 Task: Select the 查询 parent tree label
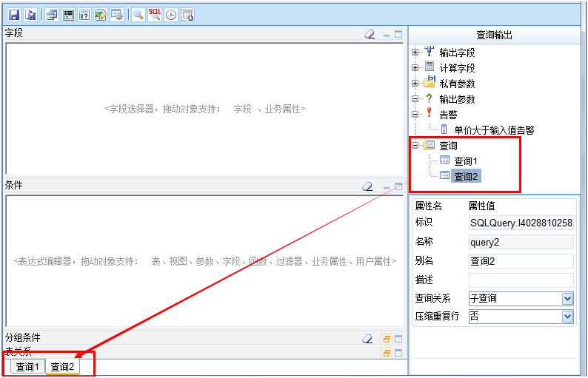(x=448, y=145)
